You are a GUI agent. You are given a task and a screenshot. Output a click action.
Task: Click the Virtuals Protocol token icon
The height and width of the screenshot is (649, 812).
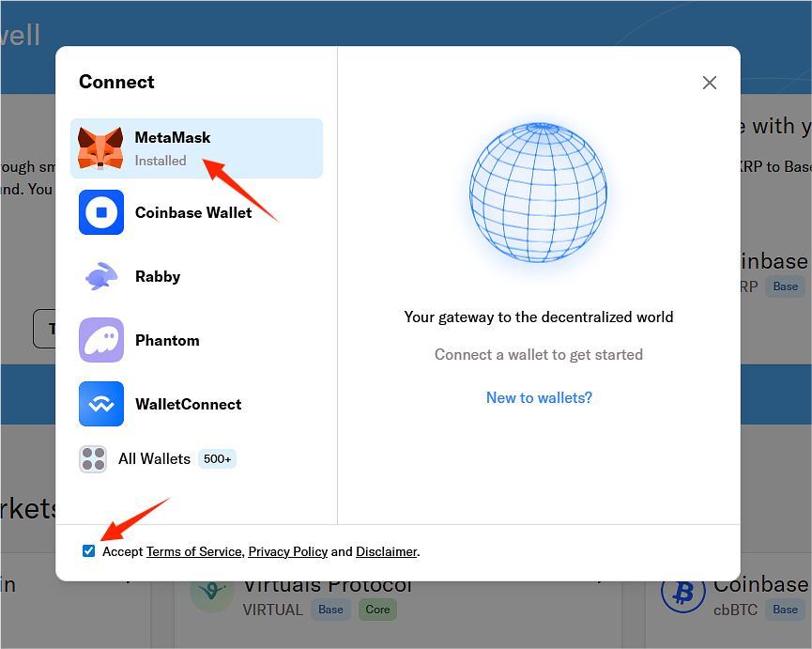point(212,594)
